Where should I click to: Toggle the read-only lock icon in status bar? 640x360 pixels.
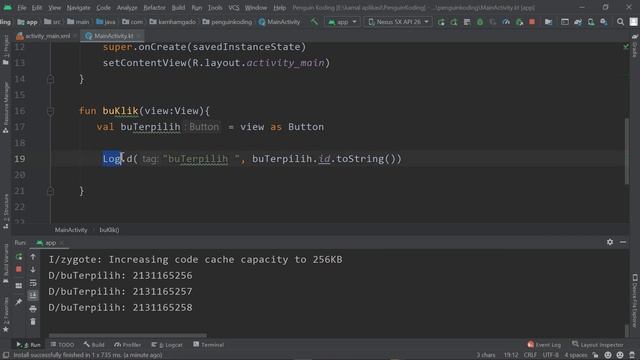click(x=596, y=355)
